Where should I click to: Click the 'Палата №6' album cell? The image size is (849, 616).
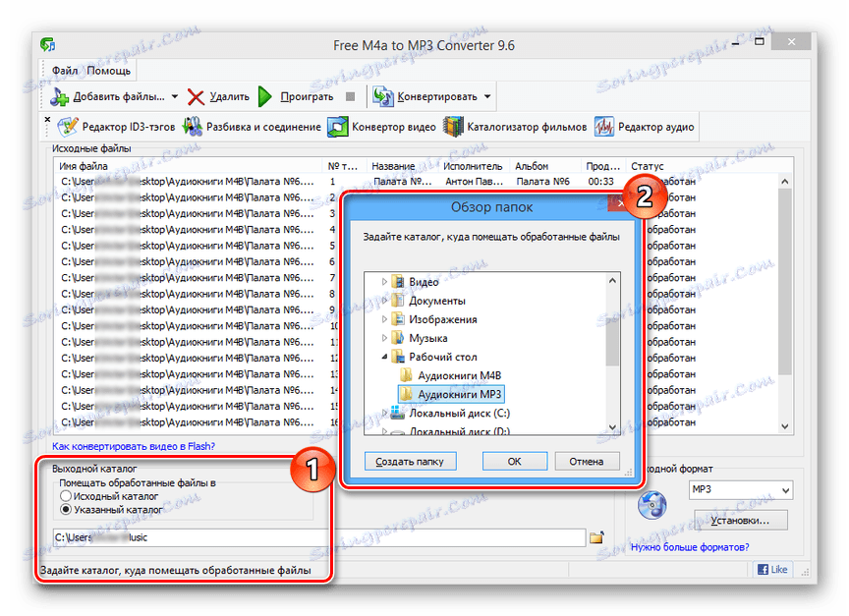[543, 182]
